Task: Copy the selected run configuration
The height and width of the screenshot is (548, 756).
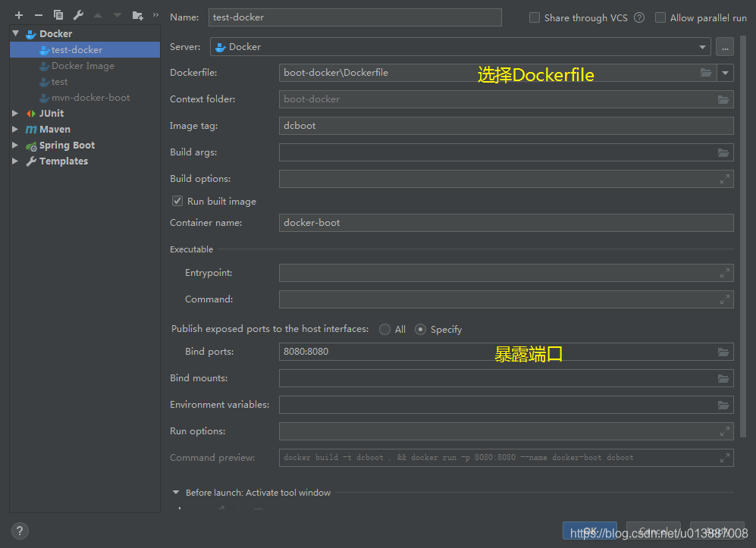Action: click(x=58, y=15)
